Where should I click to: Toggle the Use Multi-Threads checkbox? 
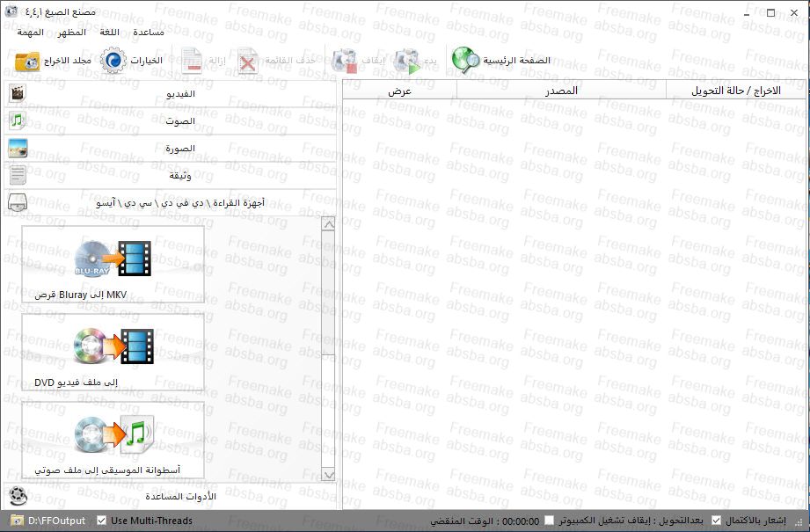(101, 521)
